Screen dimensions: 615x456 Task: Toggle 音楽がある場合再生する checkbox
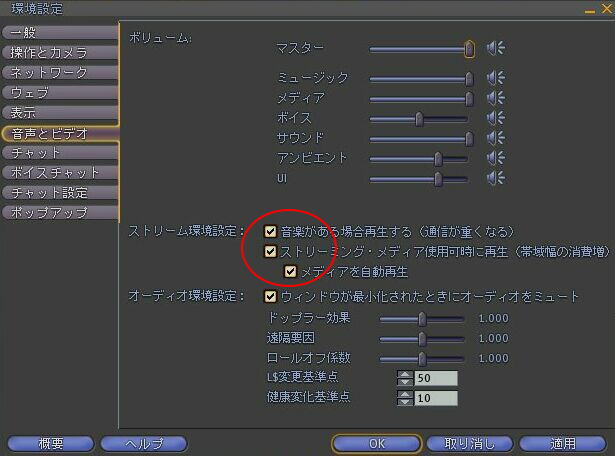pyautogui.click(x=270, y=231)
